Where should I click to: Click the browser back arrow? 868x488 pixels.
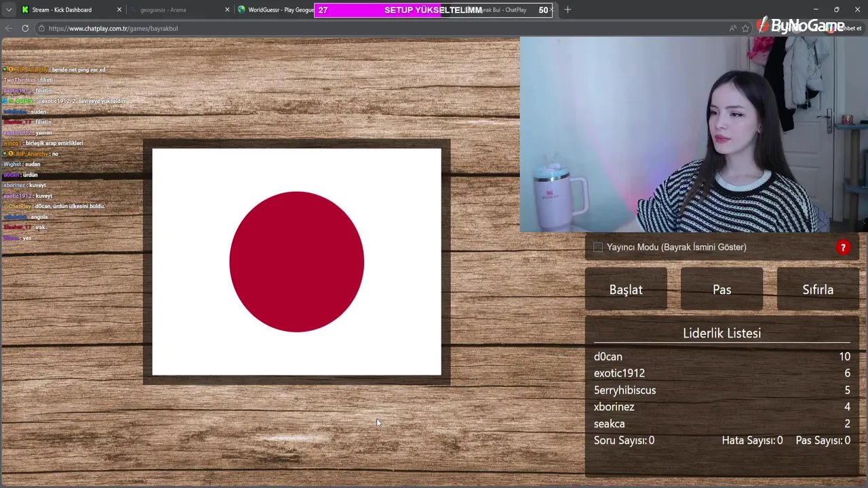[8, 28]
